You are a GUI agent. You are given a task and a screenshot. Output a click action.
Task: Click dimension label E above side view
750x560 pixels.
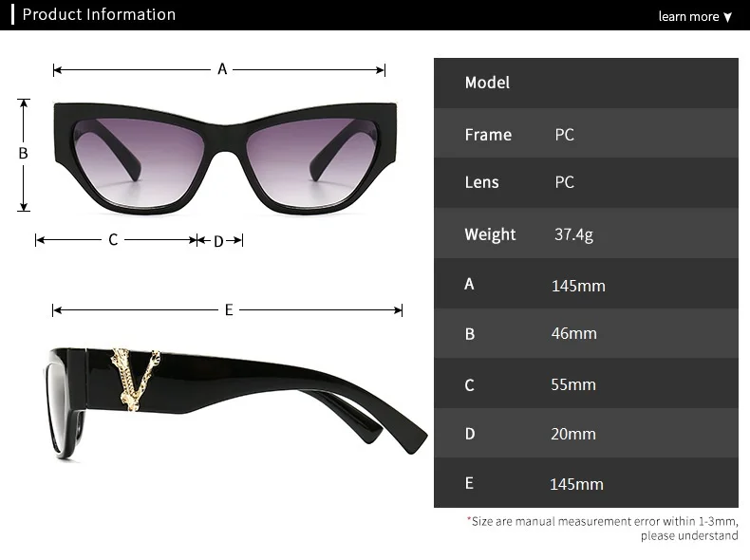229,309
